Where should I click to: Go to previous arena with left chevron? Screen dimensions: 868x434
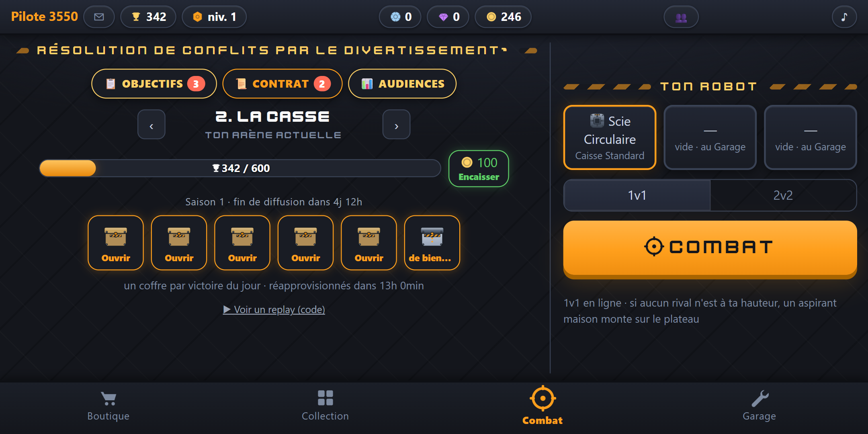coord(151,125)
